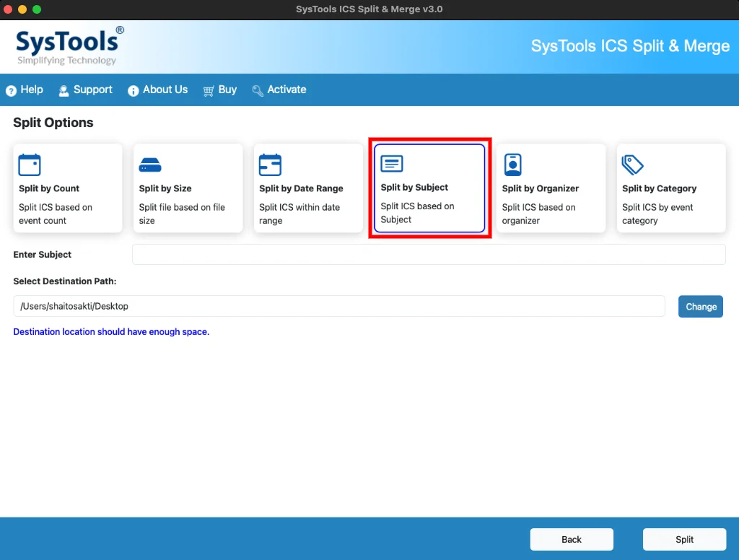Click the green macOS zoom window button
The height and width of the screenshot is (560, 739).
tap(37, 9)
